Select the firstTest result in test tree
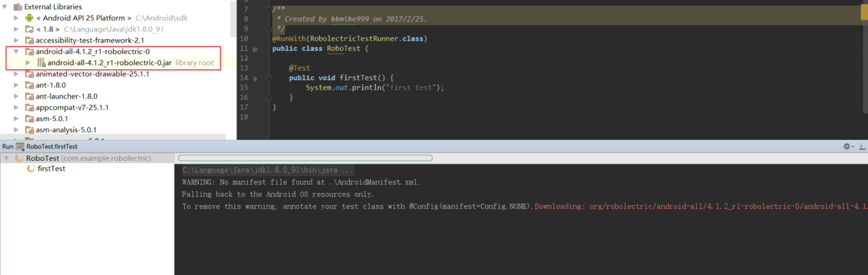 [52, 169]
